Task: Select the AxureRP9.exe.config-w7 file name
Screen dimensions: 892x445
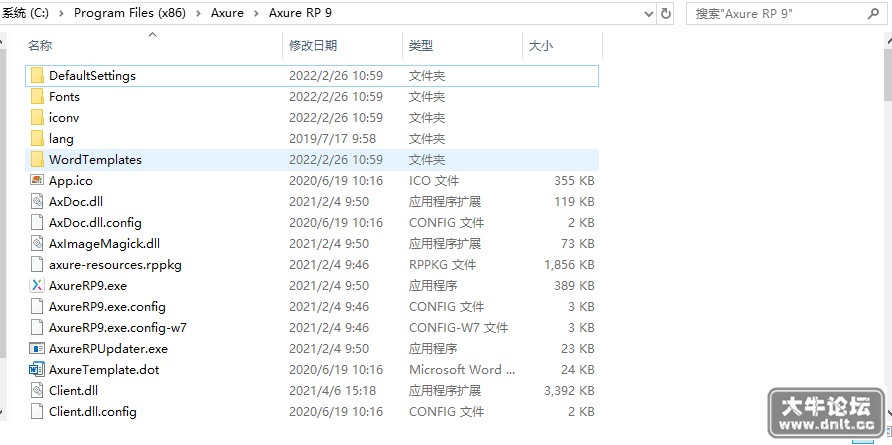Action: point(118,328)
